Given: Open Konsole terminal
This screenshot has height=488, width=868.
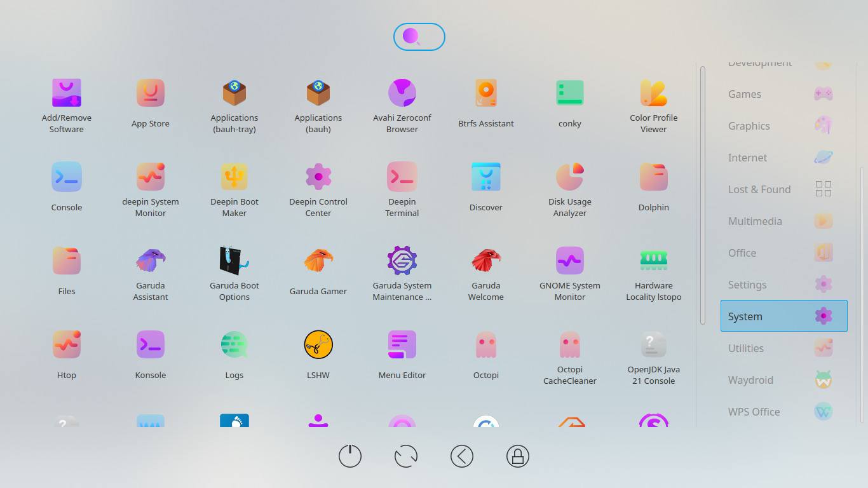Looking at the screenshot, I should (151, 356).
